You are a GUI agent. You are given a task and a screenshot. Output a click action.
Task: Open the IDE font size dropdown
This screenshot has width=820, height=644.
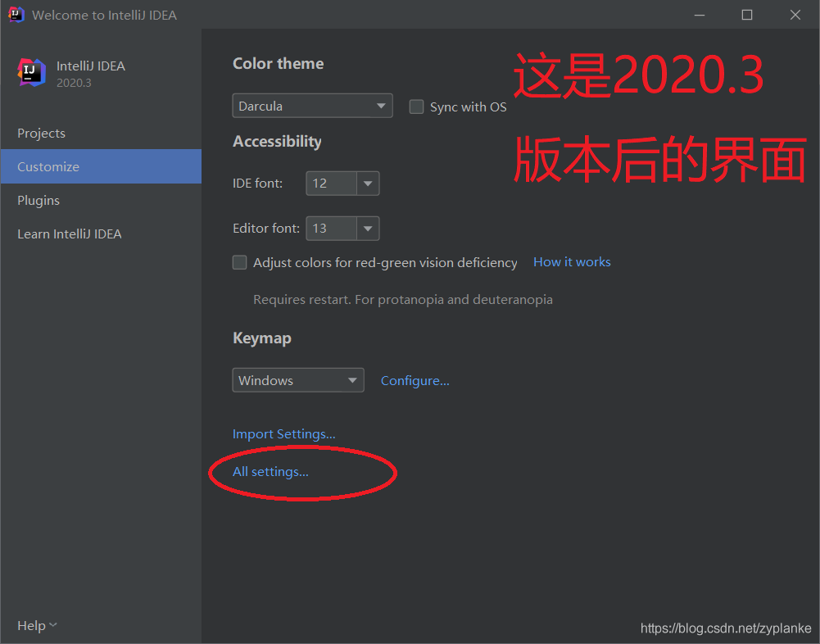click(x=367, y=183)
